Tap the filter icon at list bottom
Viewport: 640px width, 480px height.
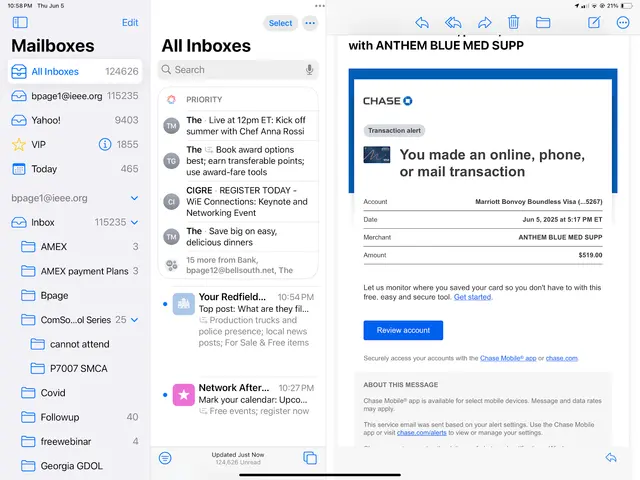pyautogui.click(x=165, y=458)
